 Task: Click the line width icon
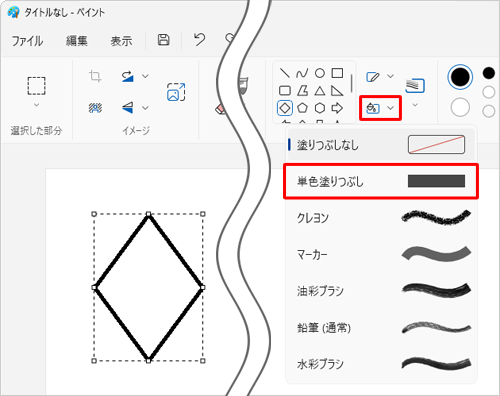(x=415, y=86)
